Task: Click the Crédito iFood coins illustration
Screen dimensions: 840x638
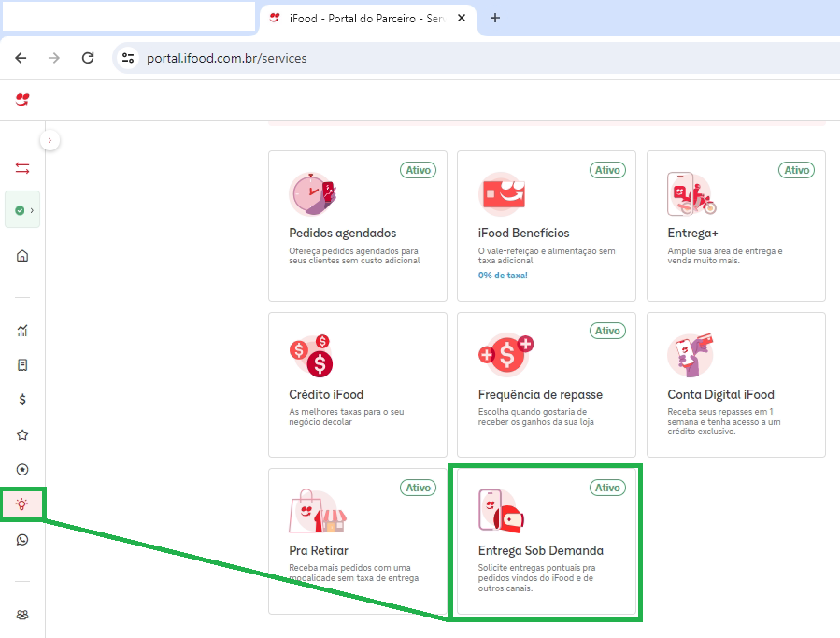Action: [311, 356]
